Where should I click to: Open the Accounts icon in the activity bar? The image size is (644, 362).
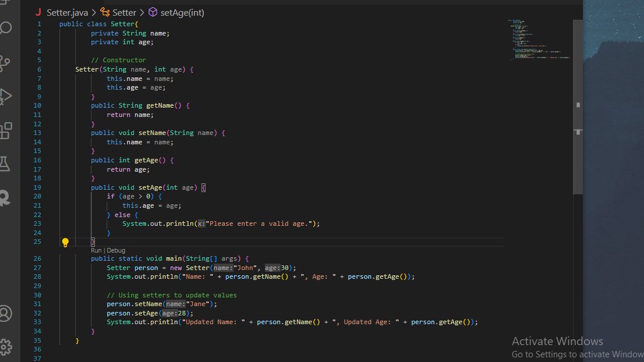click(x=6, y=313)
